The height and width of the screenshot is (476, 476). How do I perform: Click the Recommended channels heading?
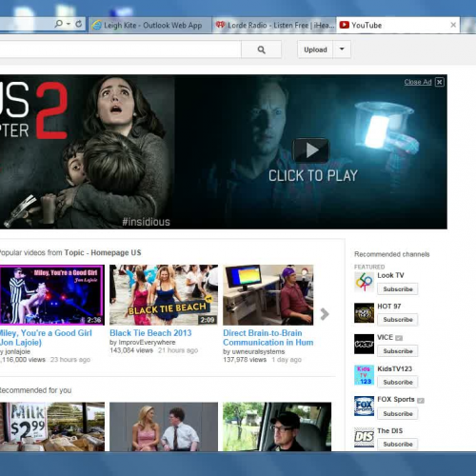click(391, 254)
